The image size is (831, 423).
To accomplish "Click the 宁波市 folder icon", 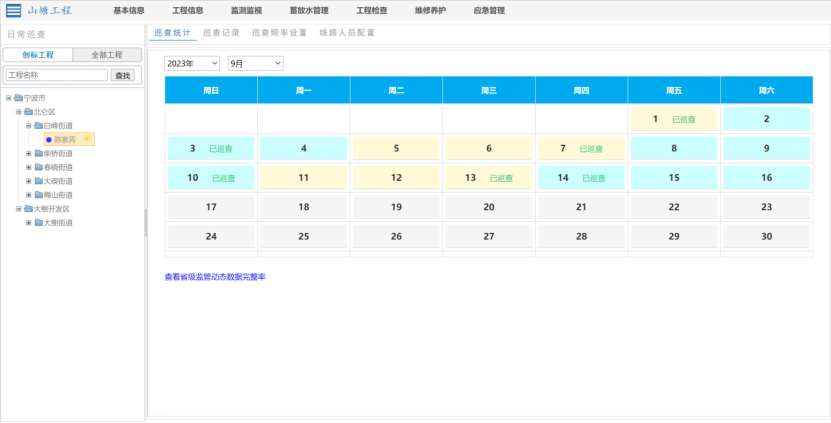I will 19,98.
